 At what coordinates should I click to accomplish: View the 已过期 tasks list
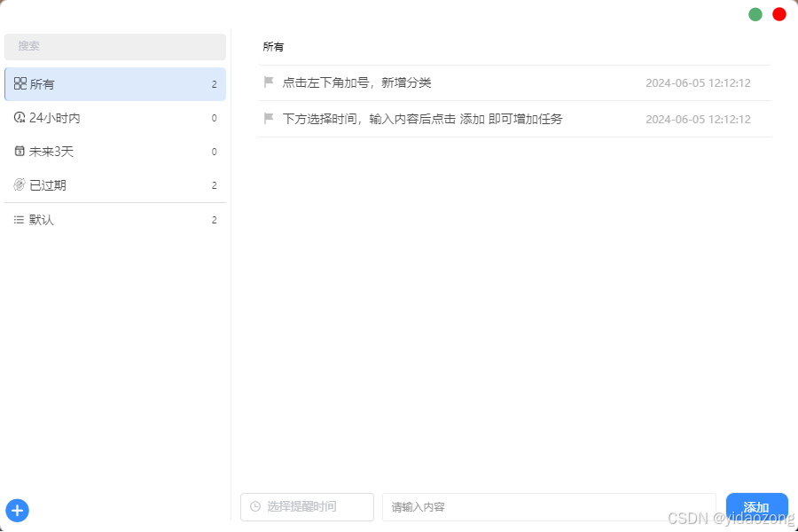(115, 184)
